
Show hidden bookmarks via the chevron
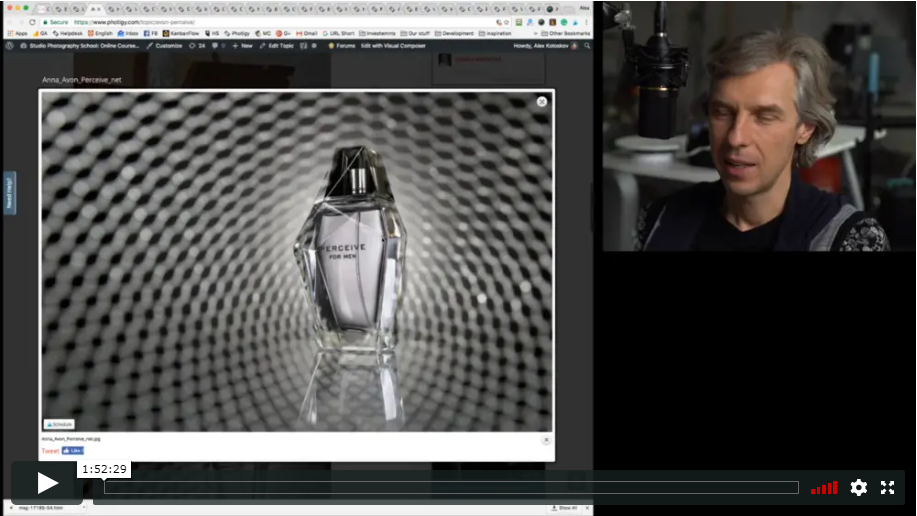535,33
